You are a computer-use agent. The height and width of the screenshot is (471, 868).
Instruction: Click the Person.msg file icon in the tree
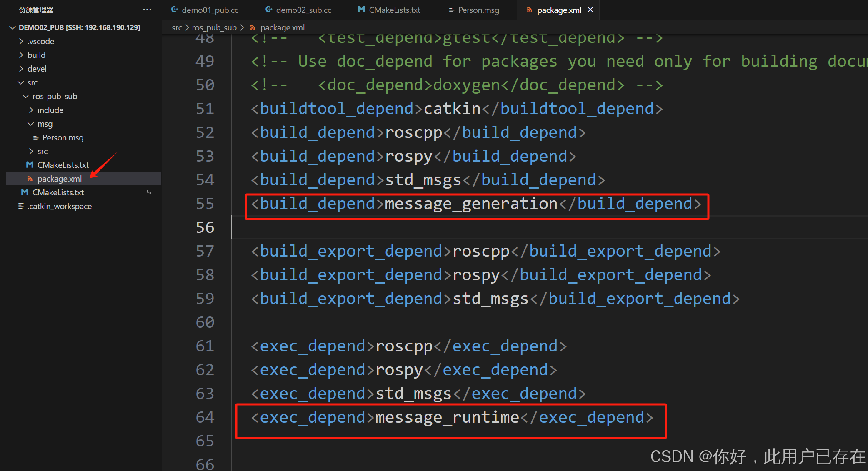[36, 137]
